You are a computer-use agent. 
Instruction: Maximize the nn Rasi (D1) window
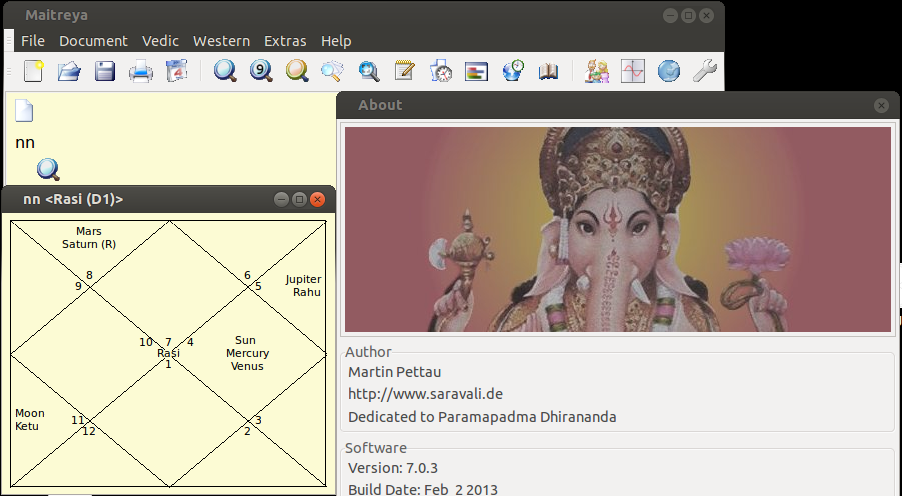coord(299,200)
